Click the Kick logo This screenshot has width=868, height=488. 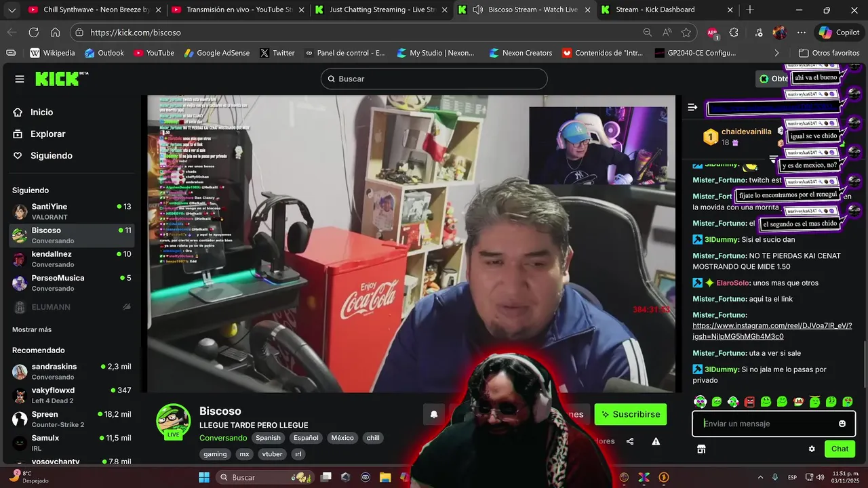(x=62, y=79)
